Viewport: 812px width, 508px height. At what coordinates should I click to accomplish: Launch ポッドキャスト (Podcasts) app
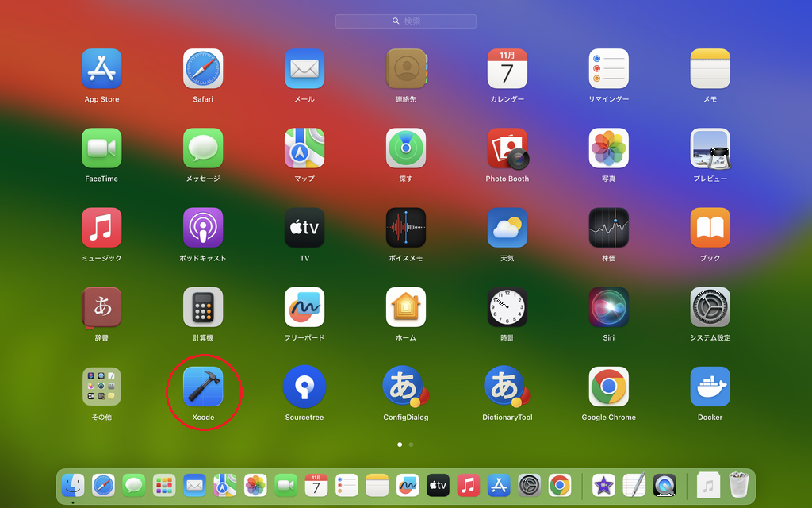tap(203, 228)
